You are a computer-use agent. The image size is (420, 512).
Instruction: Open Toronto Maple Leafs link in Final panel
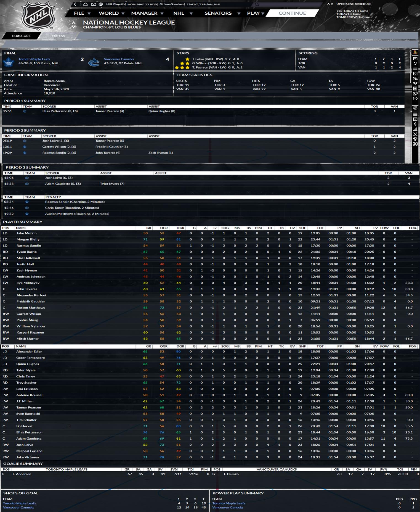click(x=34, y=59)
